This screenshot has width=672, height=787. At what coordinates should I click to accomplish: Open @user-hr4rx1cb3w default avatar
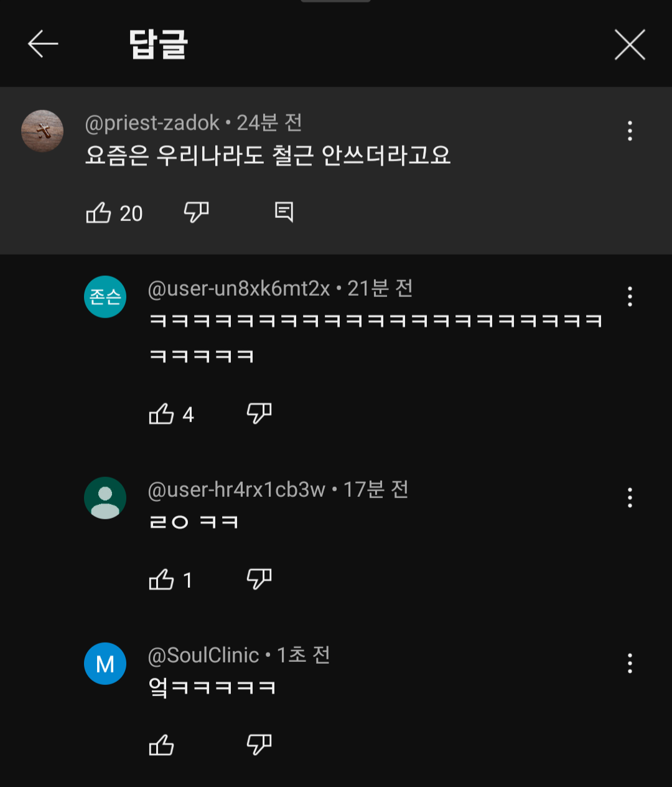(x=105, y=498)
